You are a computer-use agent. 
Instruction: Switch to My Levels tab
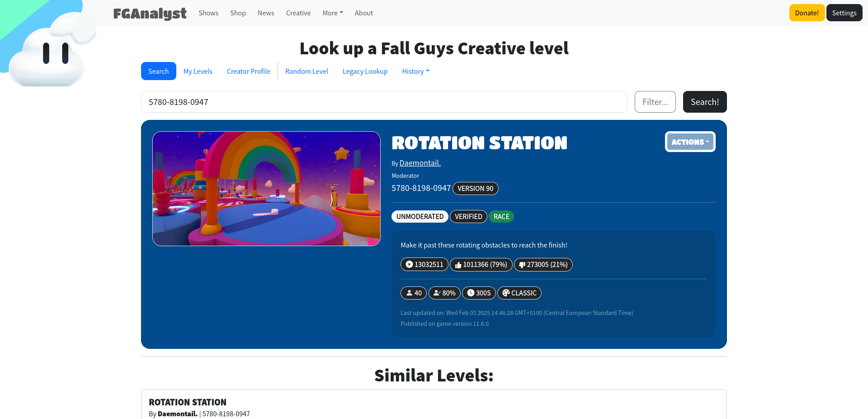(198, 71)
